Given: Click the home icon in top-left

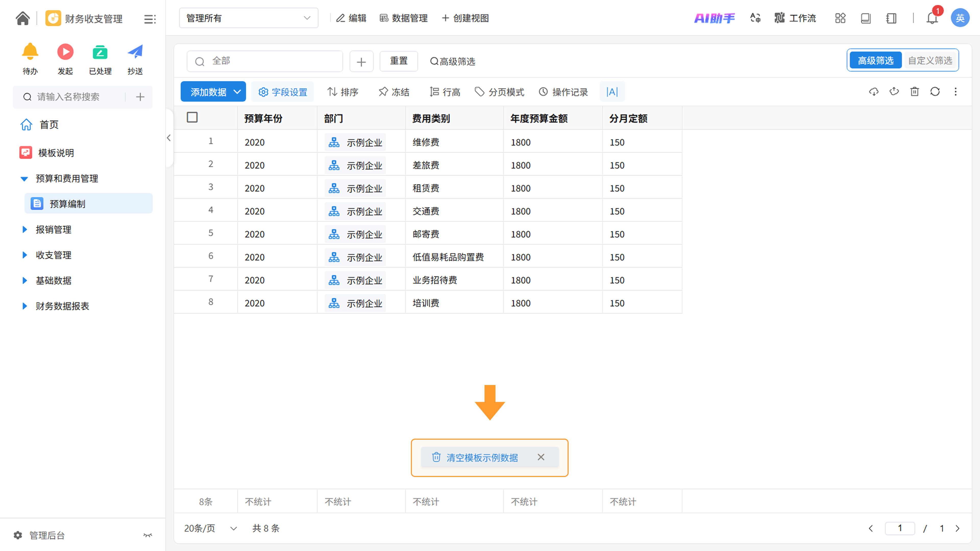Looking at the screenshot, I should click(x=22, y=18).
